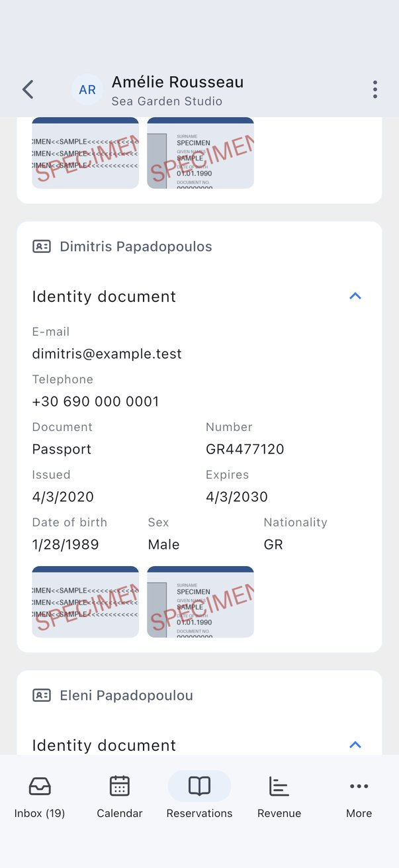Screen dimensions: 399x868
Task: Open the Revenue chart icon
Action: pos(279,786)
